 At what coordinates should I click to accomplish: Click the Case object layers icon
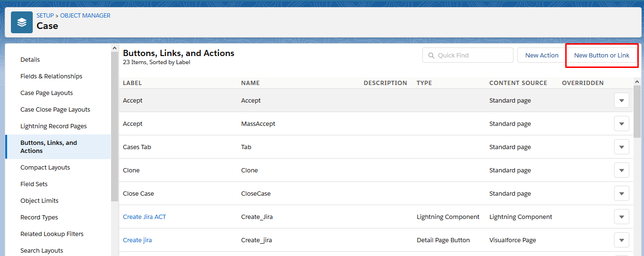point(22,22)
